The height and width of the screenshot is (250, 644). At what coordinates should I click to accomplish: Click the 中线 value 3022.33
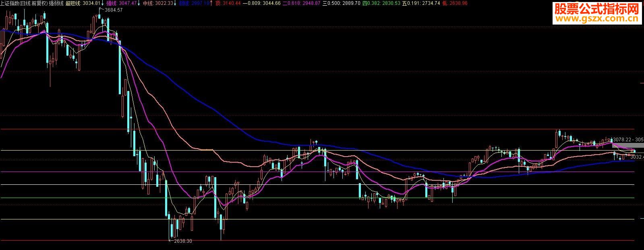[x=165, y=3]
